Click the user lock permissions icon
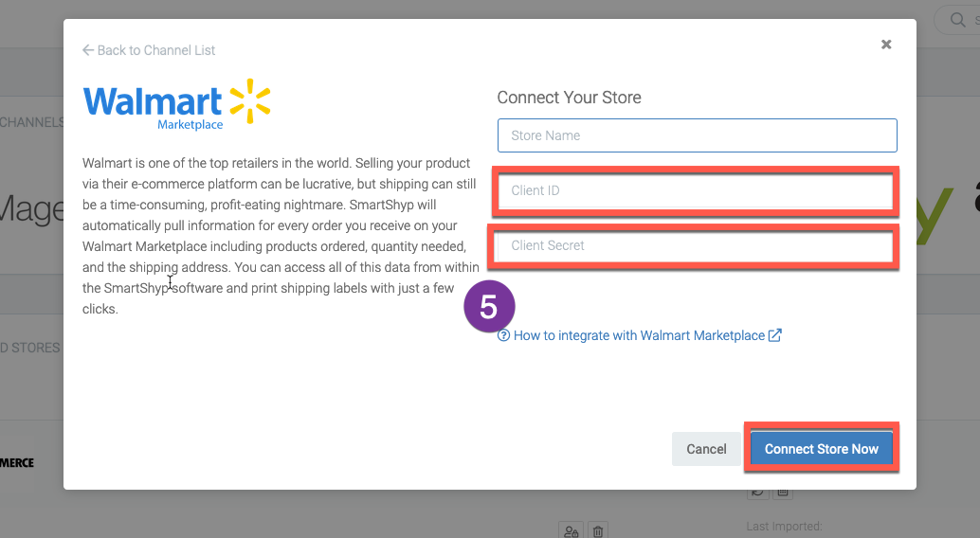 (571, 531)
